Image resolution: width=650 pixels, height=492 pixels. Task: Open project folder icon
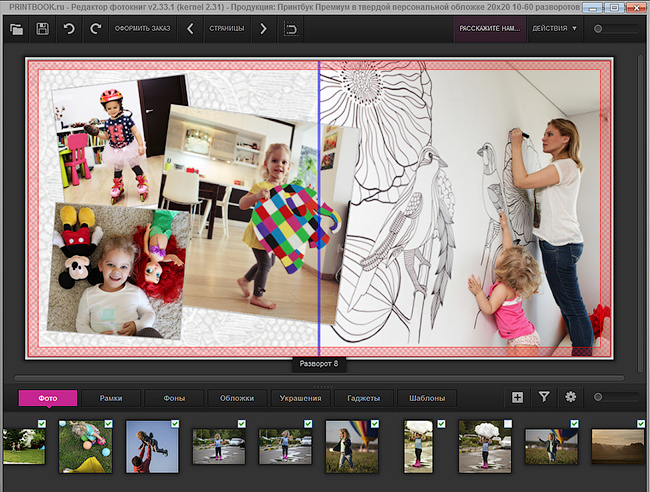click(16, 29)
